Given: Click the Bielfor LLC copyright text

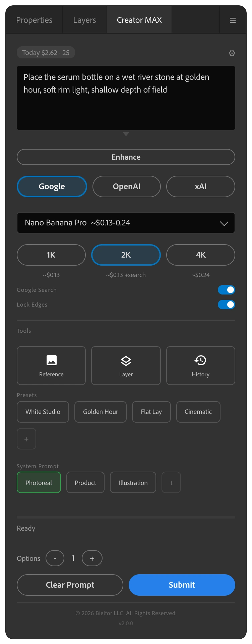Looking at the screenshot, I should [x=126, y=613].
